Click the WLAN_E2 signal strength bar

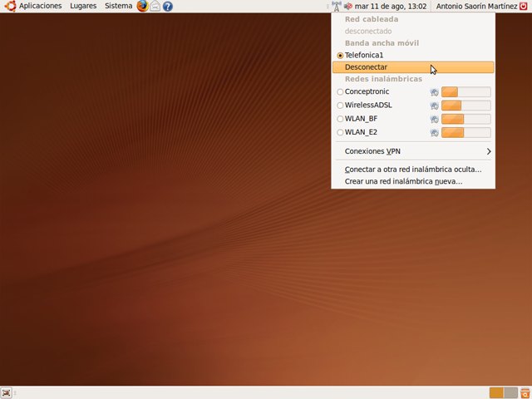click(x=465, y=132)
